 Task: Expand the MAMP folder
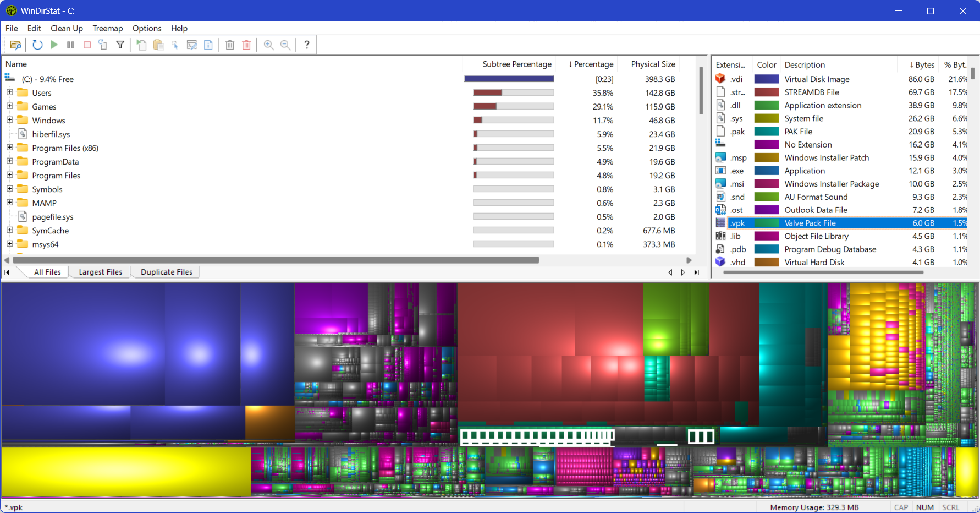point(9,203)
